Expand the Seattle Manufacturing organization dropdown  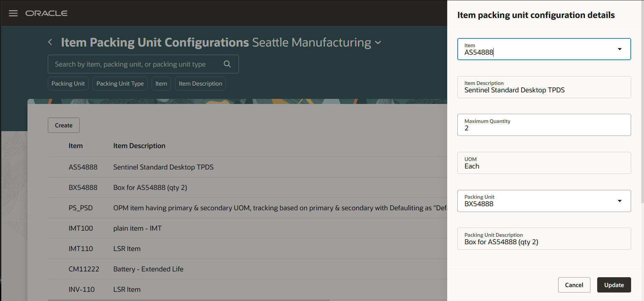pyautogui.click(x=378, y=43)
